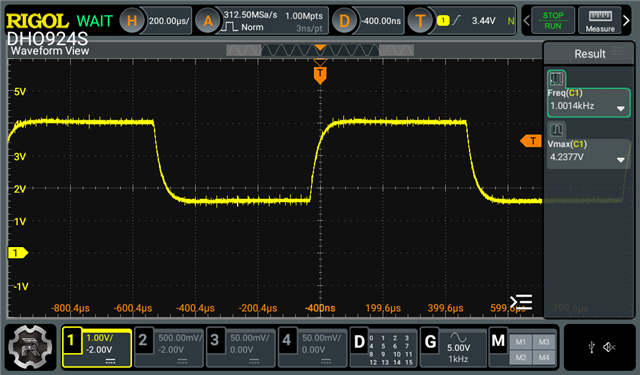Tap the 312.50MSa/s sample rate readout
The width and height of the screenshot is (640, 375).
coord(250,15)
